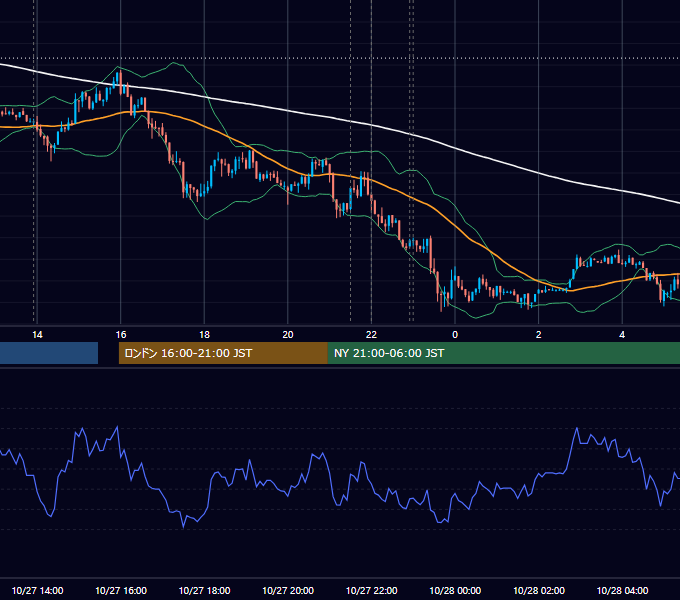
Task: Click the 22 hour axis label
Action: point(371,335)
